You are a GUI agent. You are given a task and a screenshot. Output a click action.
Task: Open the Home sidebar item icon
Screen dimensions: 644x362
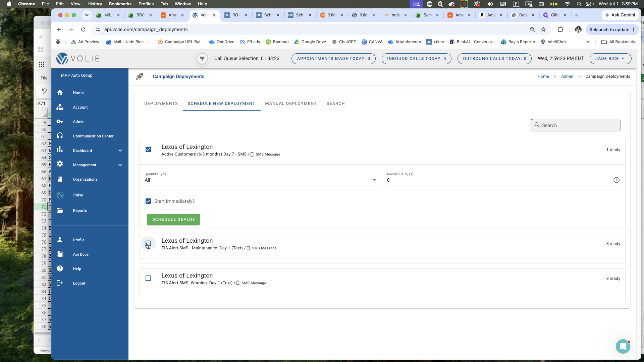point(60,93)
